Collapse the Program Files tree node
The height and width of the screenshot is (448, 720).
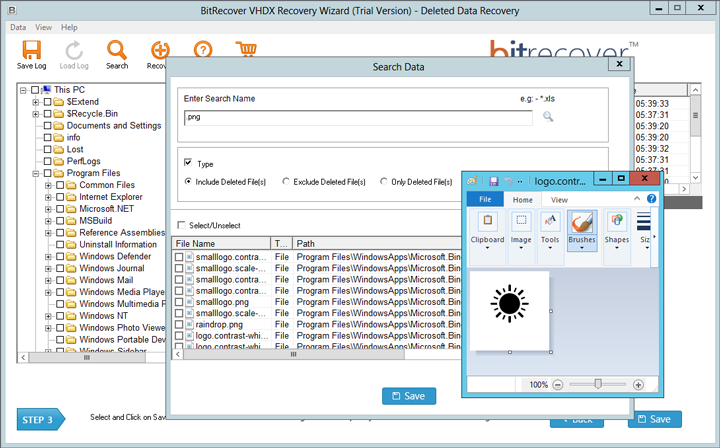coord(35,174)
